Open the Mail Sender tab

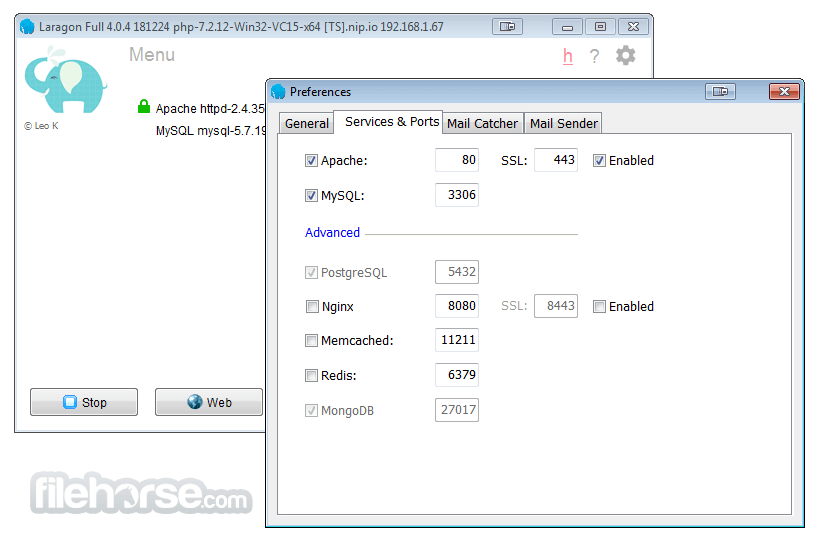click(563, 123)
